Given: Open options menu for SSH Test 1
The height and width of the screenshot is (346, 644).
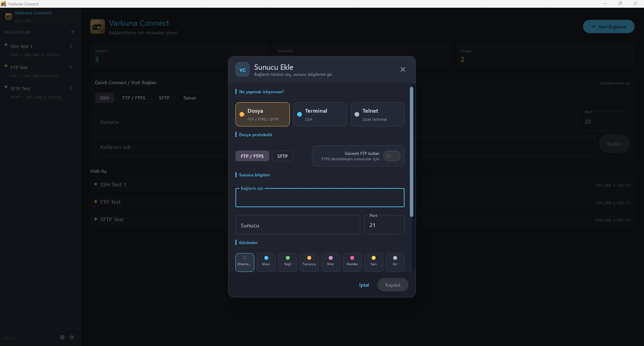Looking at the screenshot, I should (70, 46).
